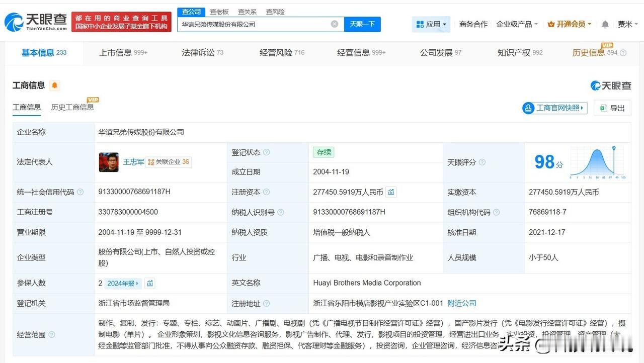
Task: Open the trend chart icon beside 2024年报
Action: tap(150, 284)
